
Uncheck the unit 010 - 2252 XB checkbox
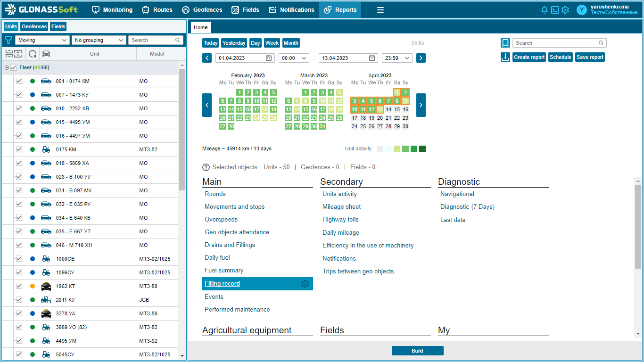[19, 108]
